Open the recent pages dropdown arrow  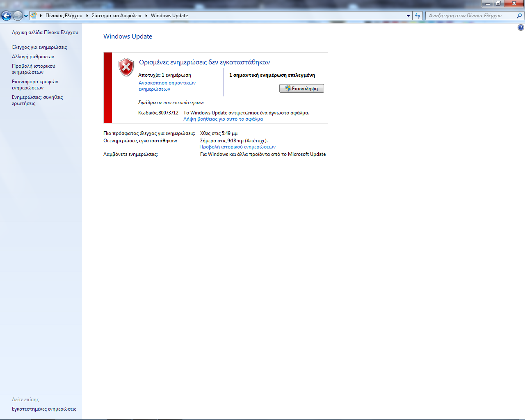click(x=26, y=16)
